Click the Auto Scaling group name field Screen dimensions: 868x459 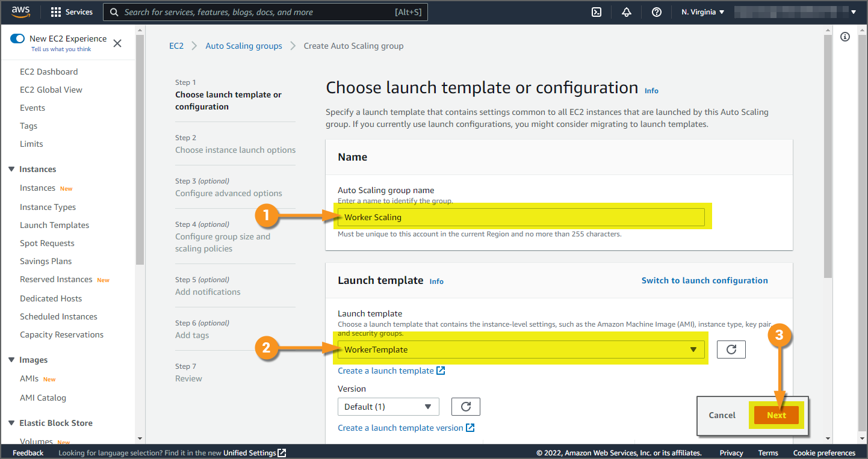tap(521, 217)
